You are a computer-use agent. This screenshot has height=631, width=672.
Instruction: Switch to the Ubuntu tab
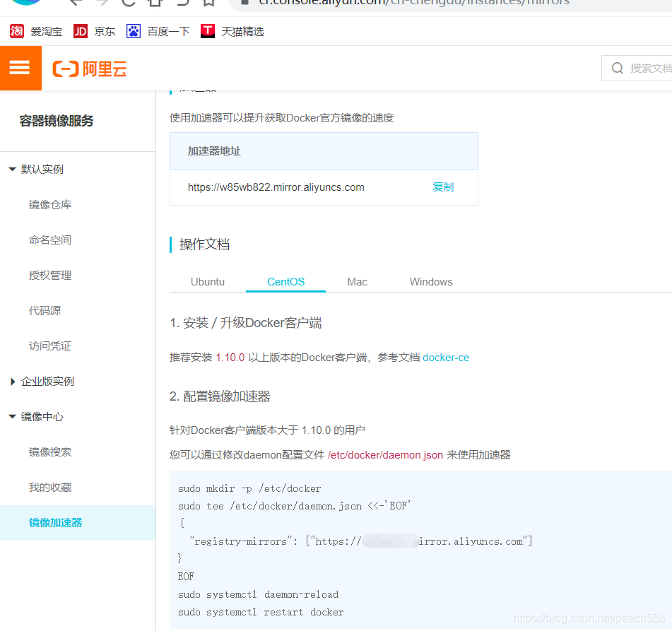pos(208,282)
